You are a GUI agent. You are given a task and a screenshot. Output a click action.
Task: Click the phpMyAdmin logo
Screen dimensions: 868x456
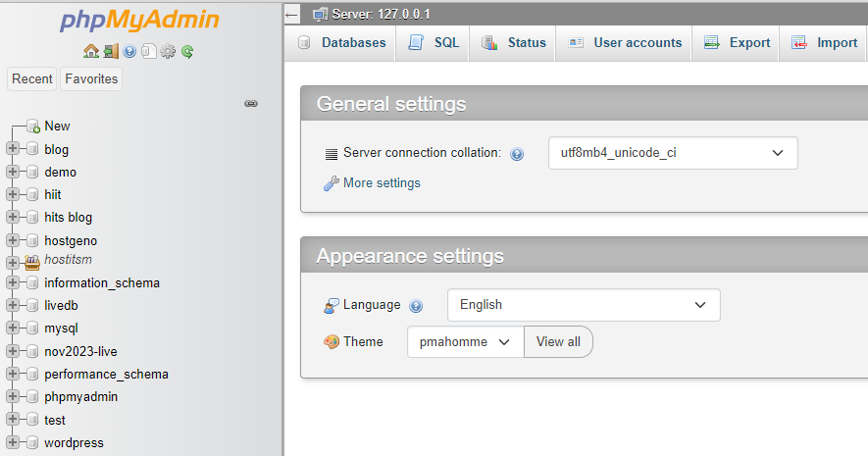139,20
